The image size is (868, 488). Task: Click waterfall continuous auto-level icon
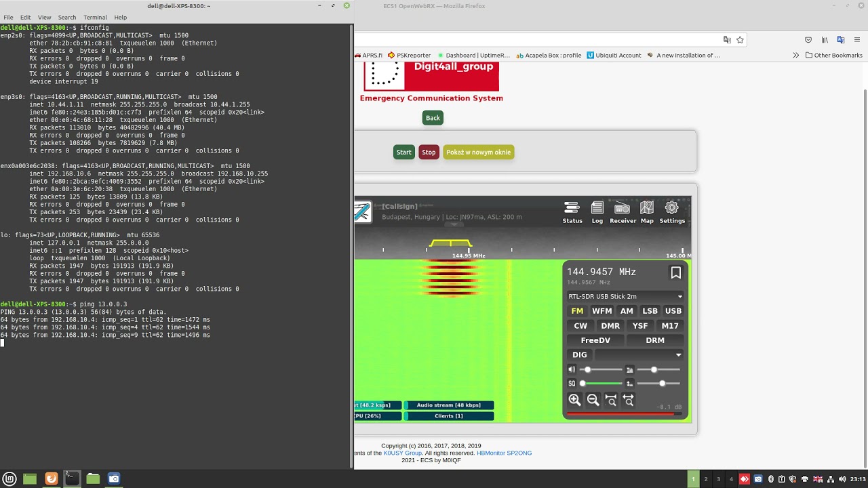click(x=630, y=384)
